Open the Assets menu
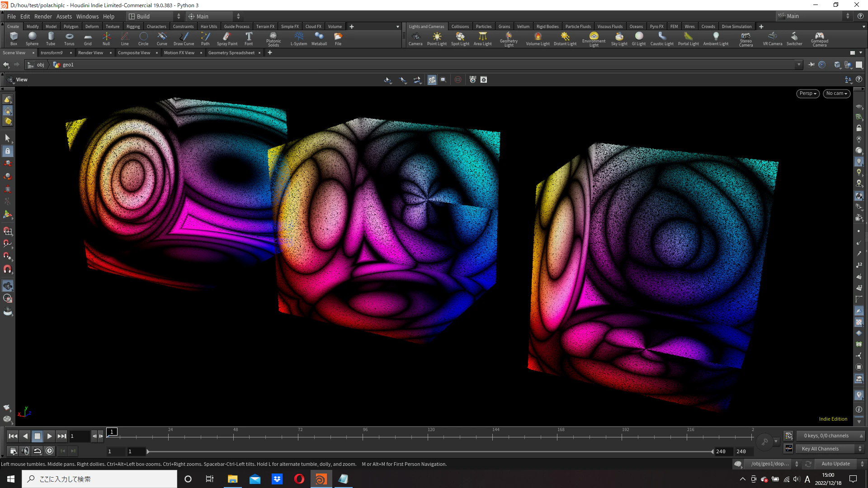 64,16
